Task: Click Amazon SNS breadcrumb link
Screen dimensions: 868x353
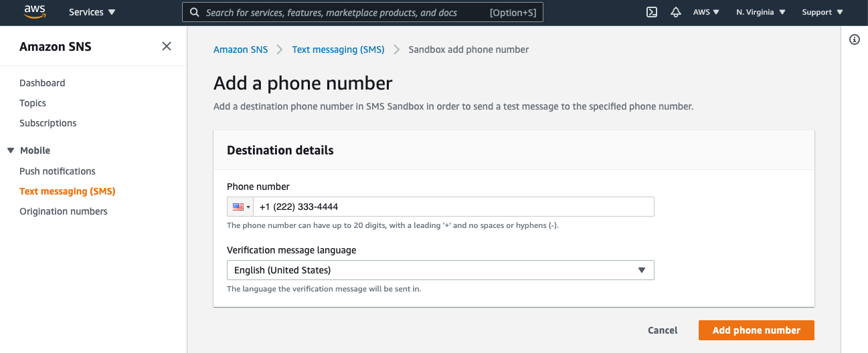Action: (x=240, y=49)
